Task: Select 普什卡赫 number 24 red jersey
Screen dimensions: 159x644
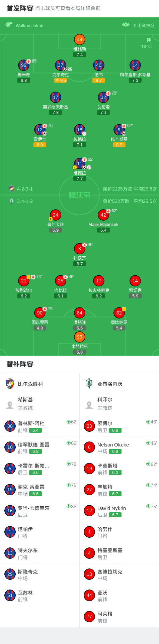Action: 56,215
